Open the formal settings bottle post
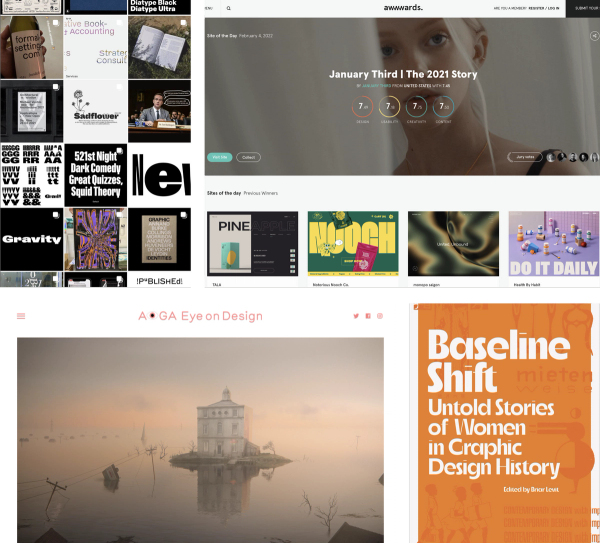Screen dimensions: 600x543 32,47
